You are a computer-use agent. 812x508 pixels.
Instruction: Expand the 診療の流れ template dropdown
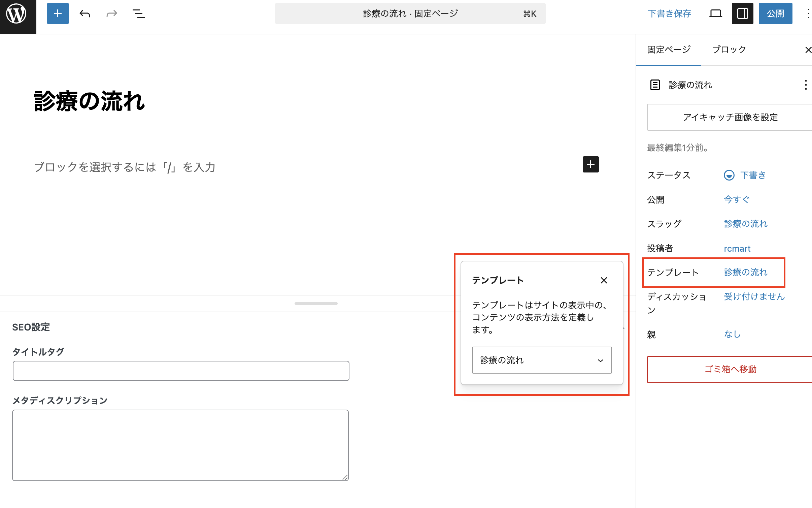pyautogui.click(x=542, y=360)
